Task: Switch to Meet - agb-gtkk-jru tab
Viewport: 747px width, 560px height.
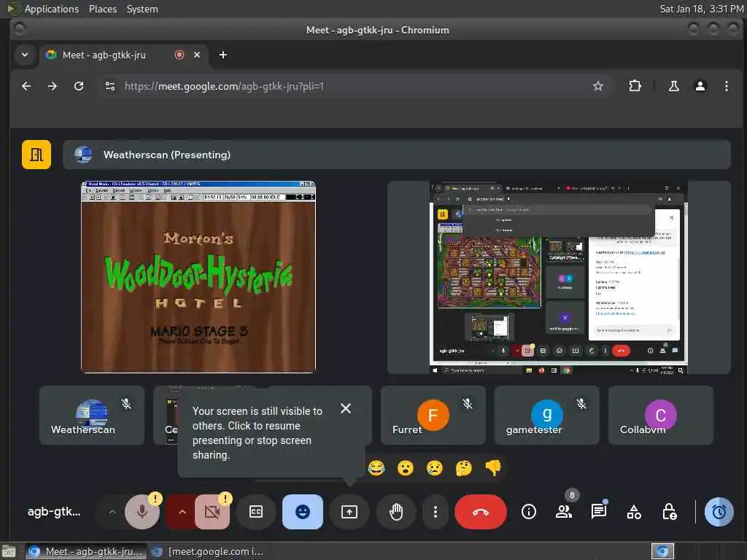Action: pos(123,55)
